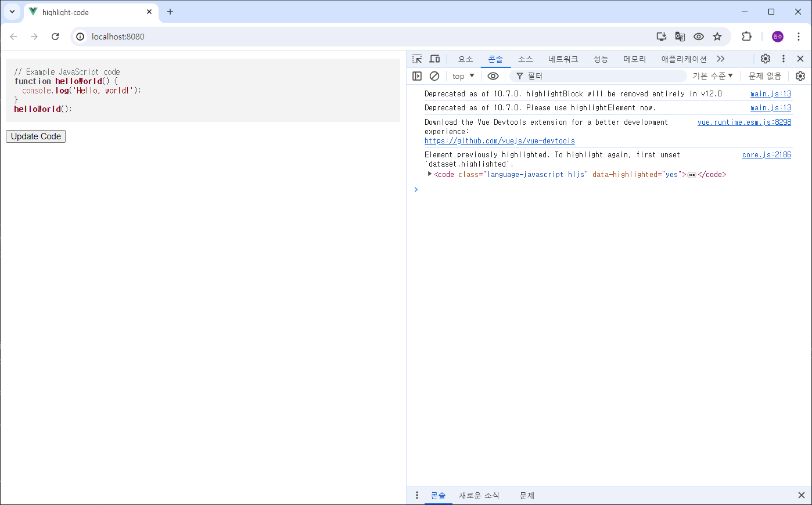The width and height of the screenshot is (812, 505).
Task: Open Chrome three-dot menu
Action: pos(799,37)
